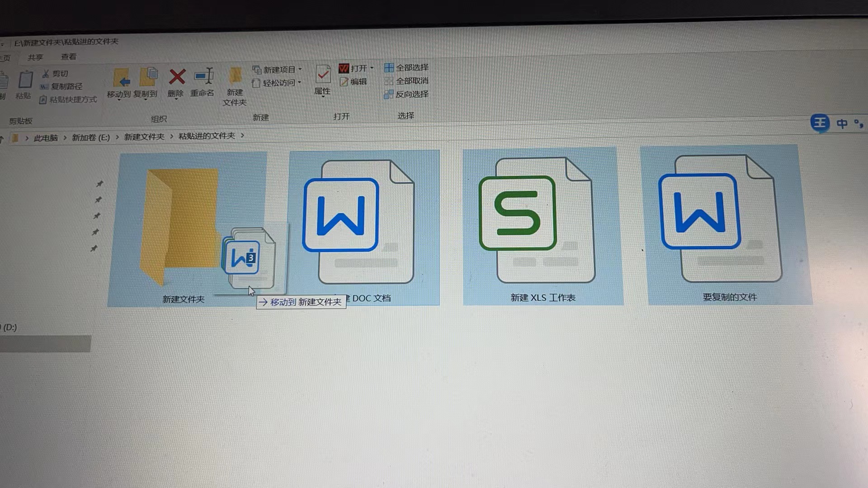Select the 要复制的文件 document
This screenshot has height=488, width=868.
727,225
